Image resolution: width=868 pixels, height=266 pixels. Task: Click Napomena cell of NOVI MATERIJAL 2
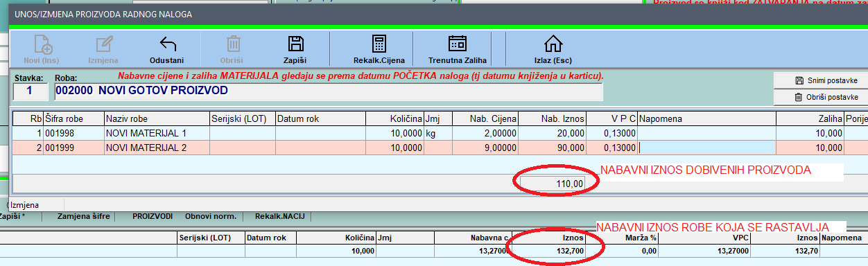[707, 148]
